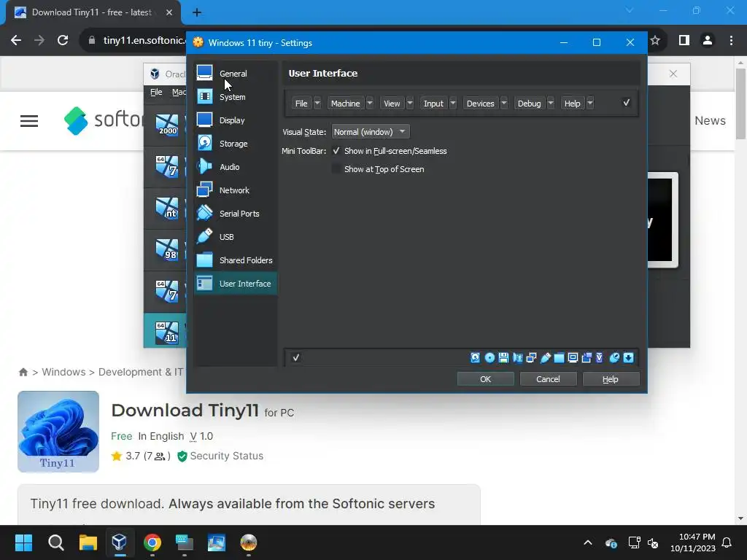The height and width of the screenshot is (560, 747).
Task: Toggle Display indicator in status bar editor
Action: pos(573,357)
